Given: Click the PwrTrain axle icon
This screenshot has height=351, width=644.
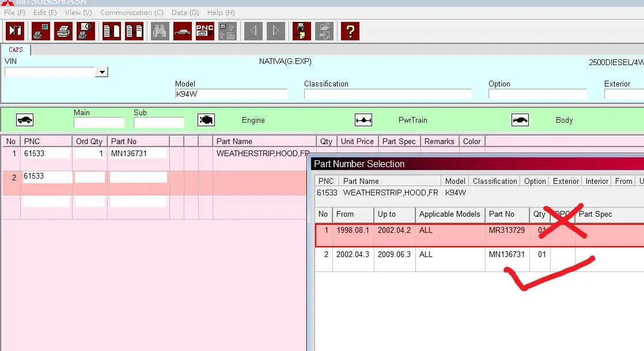Looking at the screenshot, I should tap(363, 120).
